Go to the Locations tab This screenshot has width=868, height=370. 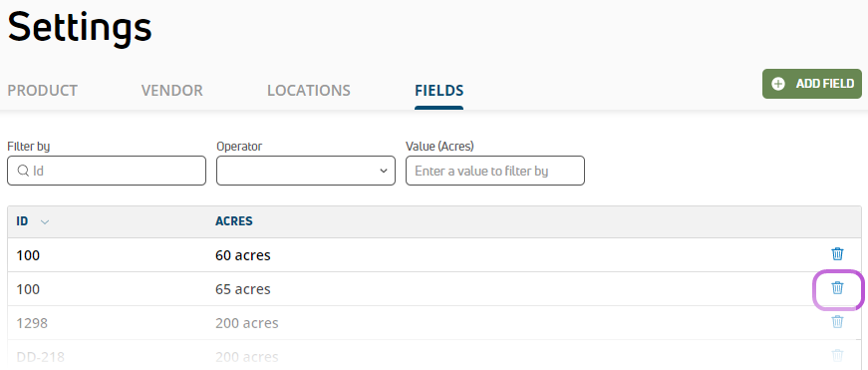[308, 91]
